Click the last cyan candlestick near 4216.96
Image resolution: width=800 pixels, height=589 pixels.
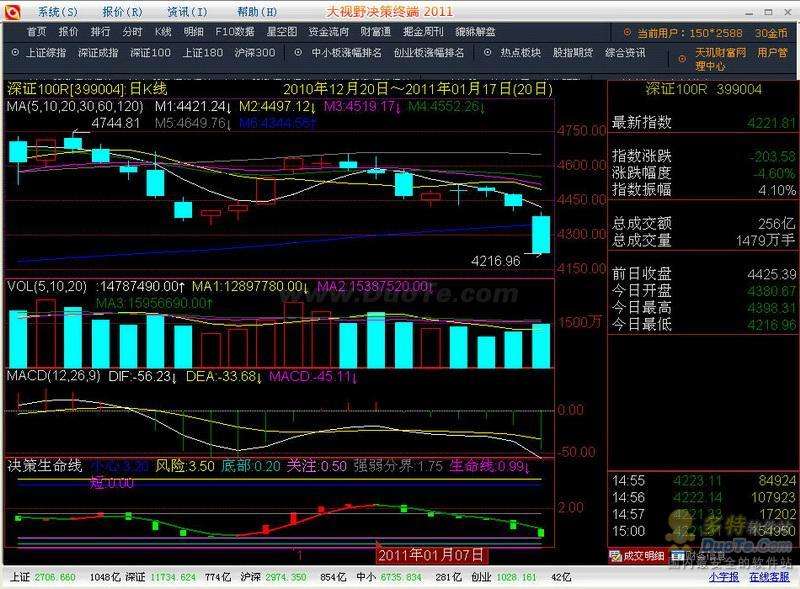pos(541,234)
